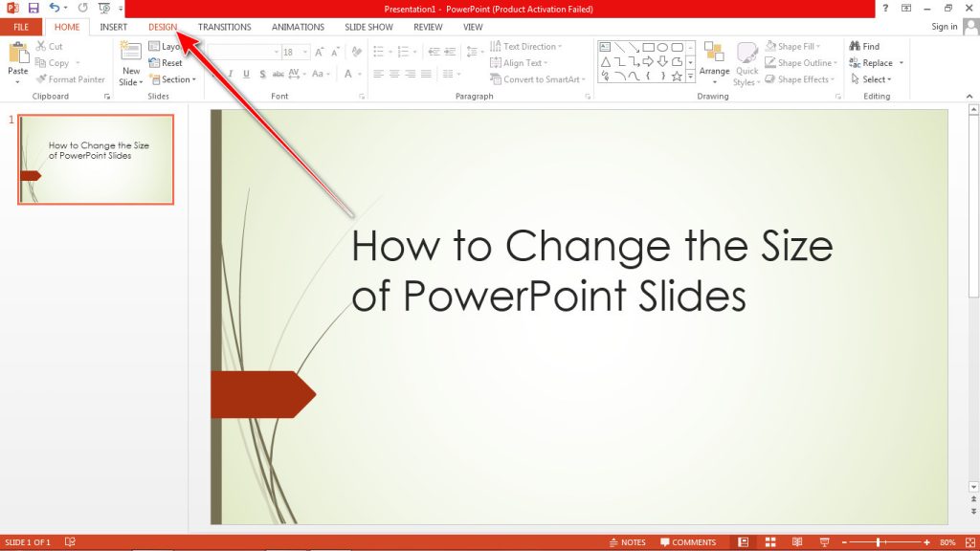
Task: Click the COMMENTS button
Action: point(690,541)
